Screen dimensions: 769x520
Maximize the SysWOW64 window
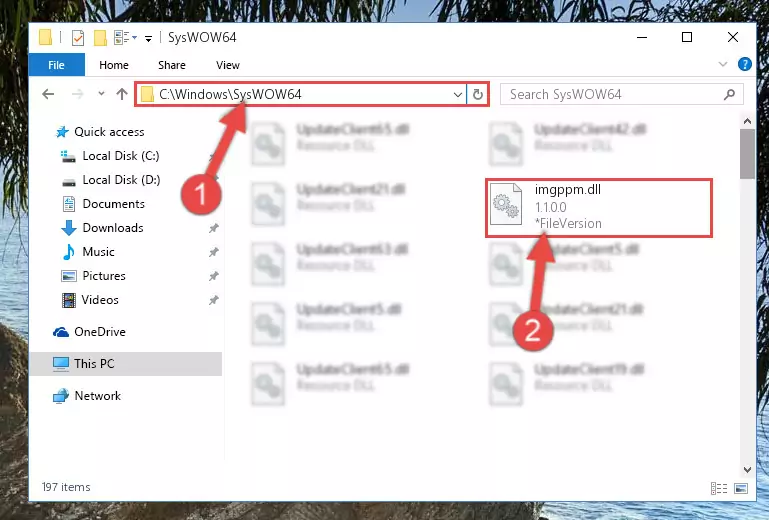click(687, 37)
